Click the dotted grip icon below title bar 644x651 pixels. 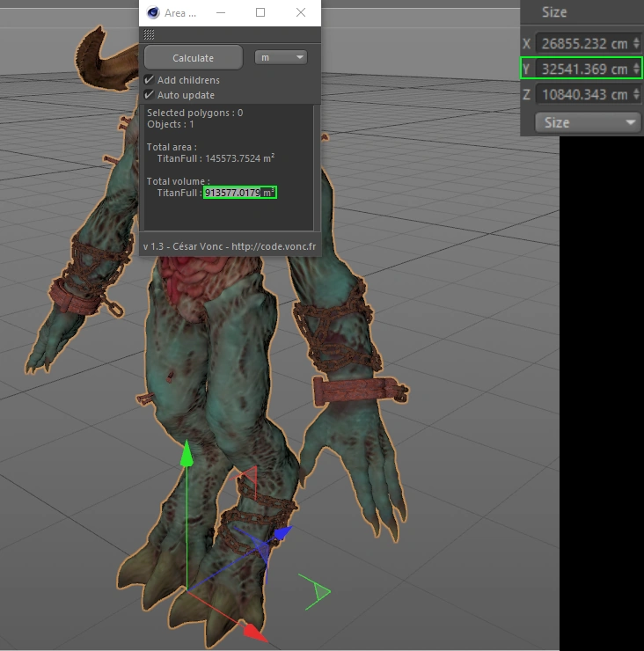click(x=149, y=35)
